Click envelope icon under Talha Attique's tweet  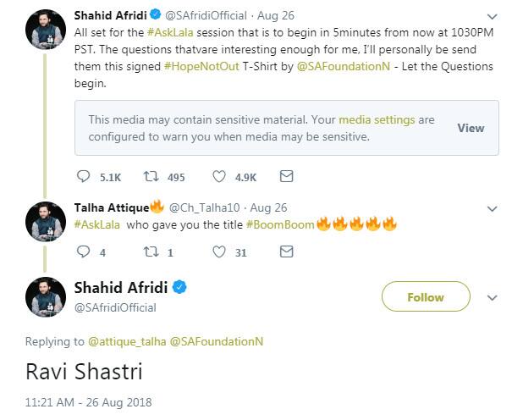click(286, 251)
